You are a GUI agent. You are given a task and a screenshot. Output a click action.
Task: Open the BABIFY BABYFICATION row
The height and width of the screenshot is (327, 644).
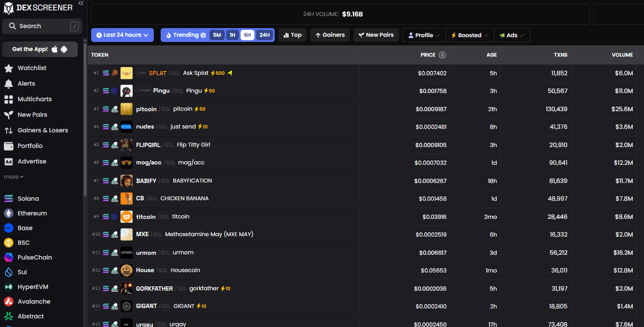365,181
